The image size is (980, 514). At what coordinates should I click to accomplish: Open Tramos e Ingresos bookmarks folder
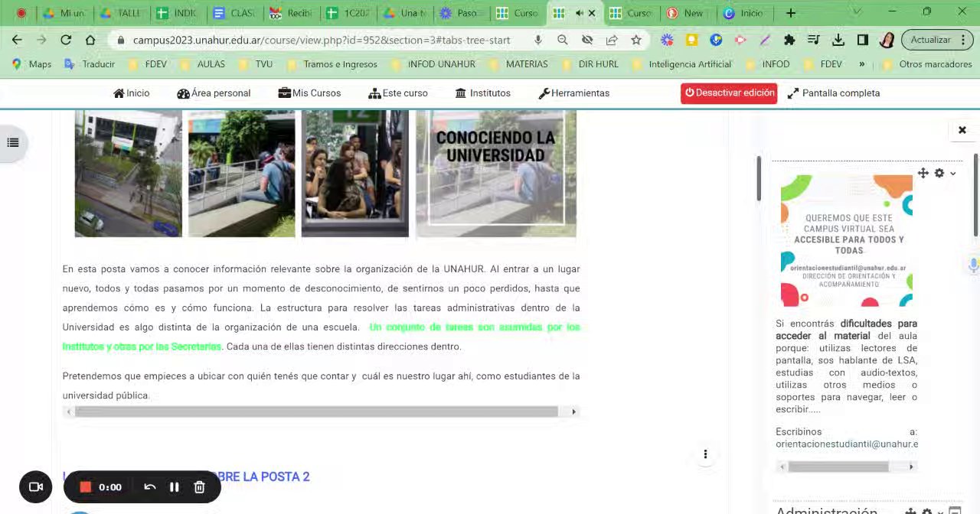(x=332, y=64)
